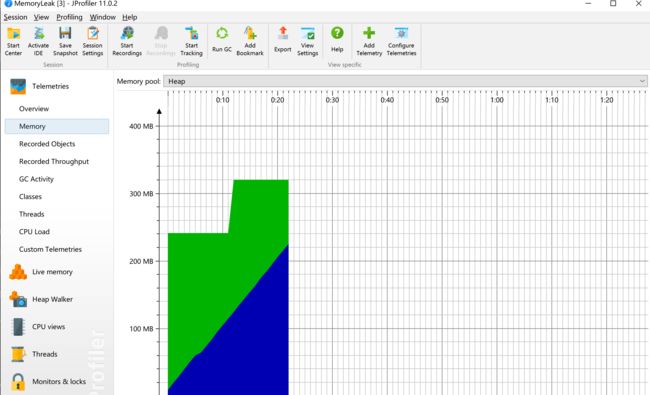
Task: Open the Threads section with icon
Action: pyautogui.click(x=34, y=354)
